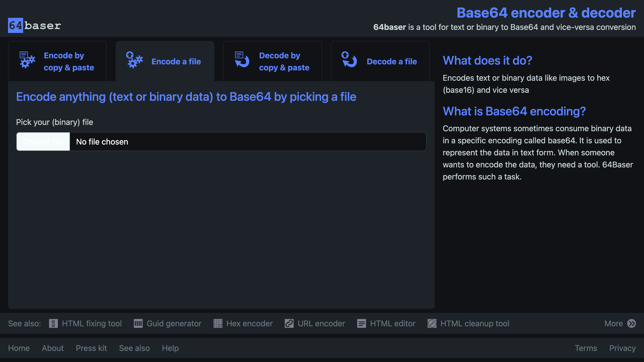
Task: Click the Decode a file arrow icon
Action: [x=349, y=60]
